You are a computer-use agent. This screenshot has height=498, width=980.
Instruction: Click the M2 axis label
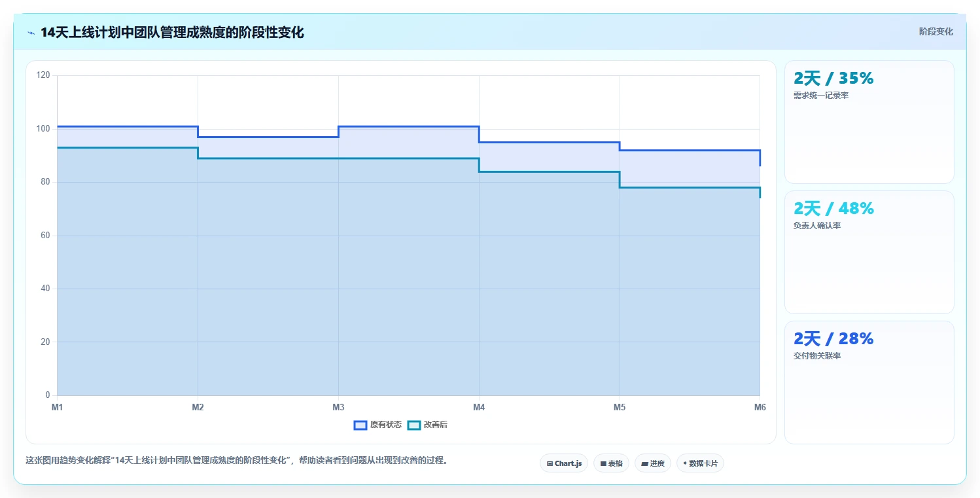(x=198, y=408)
